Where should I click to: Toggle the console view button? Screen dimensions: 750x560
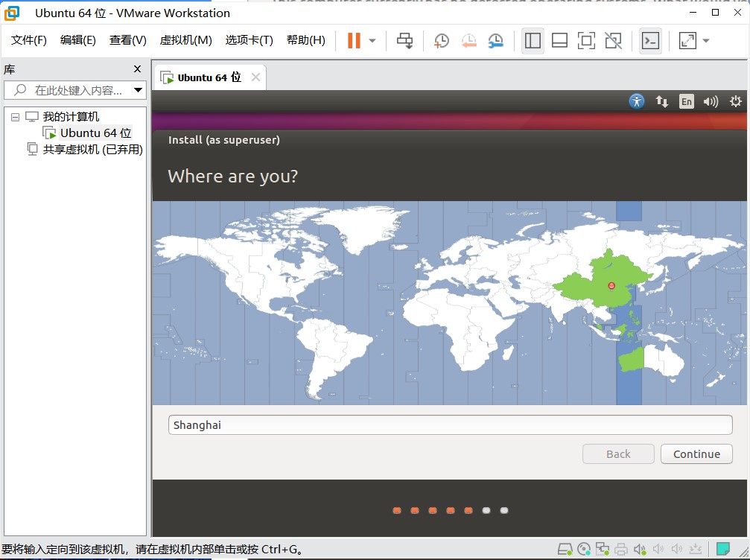click(650, 40)
